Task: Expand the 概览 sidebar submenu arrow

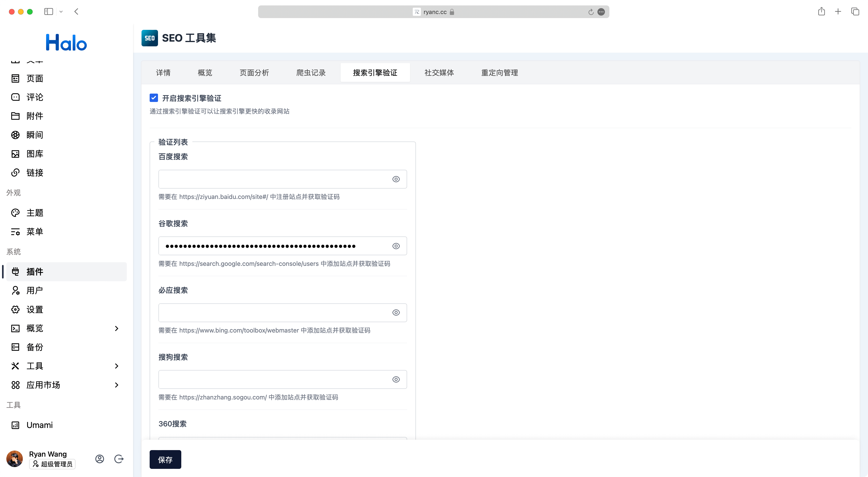Action: coord(117,328)
